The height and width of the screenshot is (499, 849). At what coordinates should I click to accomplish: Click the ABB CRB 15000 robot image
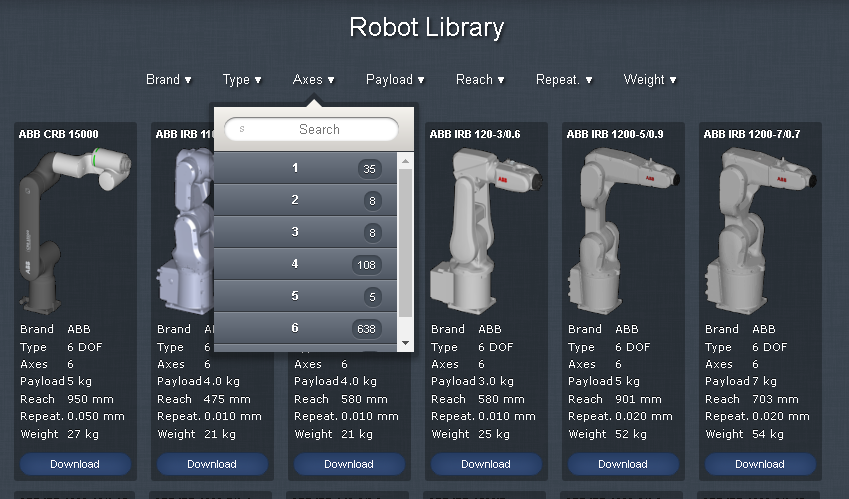pyautogui.click(x=75, y=230)
